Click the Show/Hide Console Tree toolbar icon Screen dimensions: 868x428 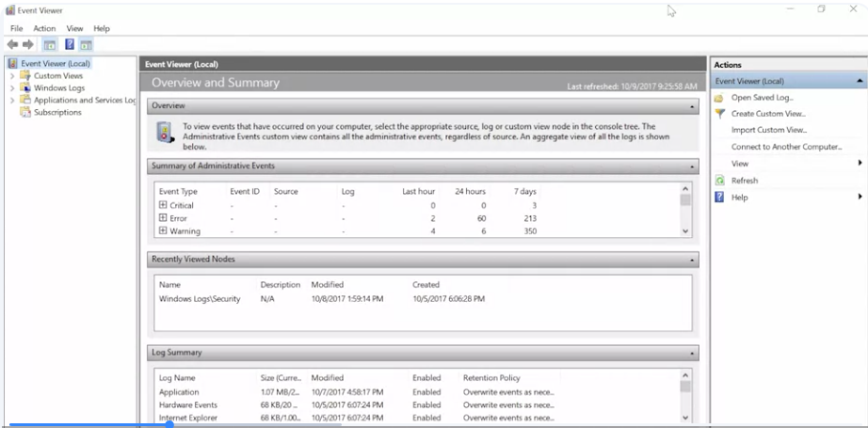[x=50, y=45]
